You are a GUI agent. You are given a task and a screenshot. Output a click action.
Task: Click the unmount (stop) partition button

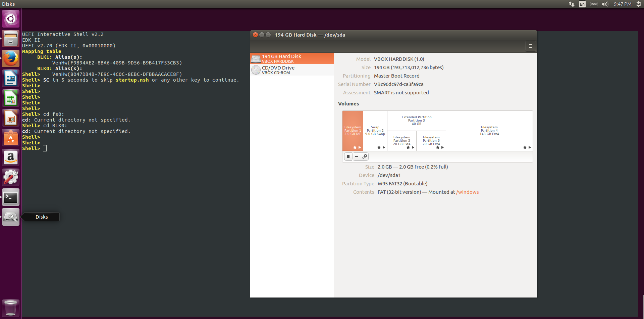tap(348, 156)
